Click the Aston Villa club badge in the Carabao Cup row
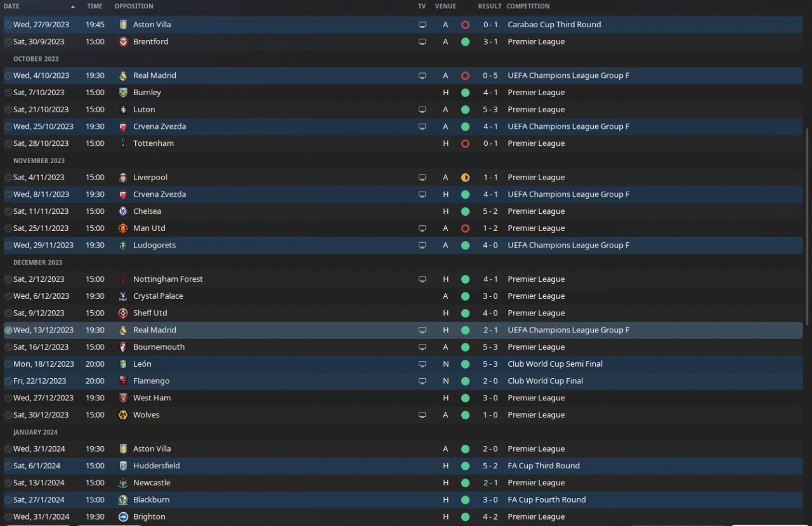 point(123,25)
